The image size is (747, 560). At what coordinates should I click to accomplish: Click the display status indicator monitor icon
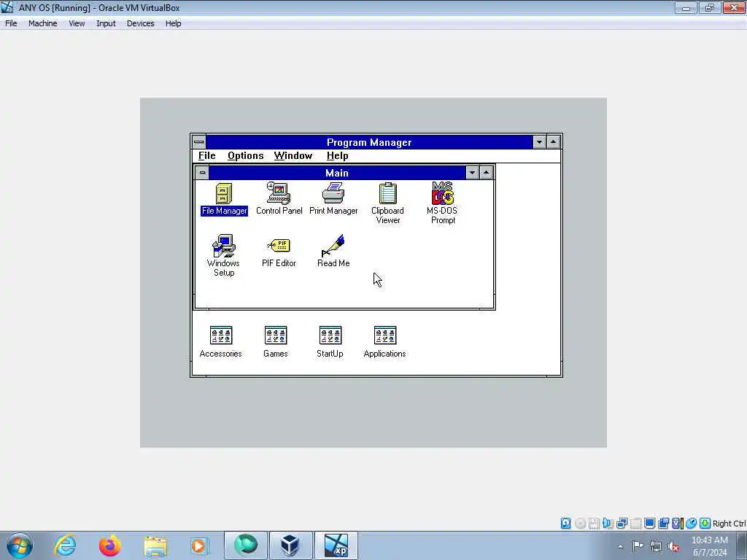(x=649, y=524)
